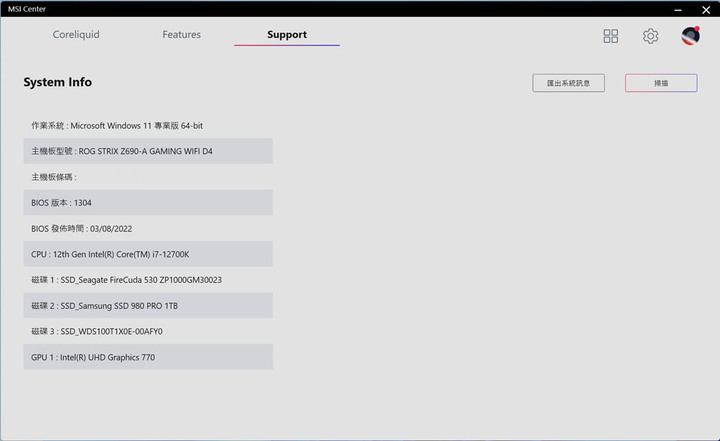Switch to the Features tab
Viewport: 720px width, 441px height.
tap(181, 35)
